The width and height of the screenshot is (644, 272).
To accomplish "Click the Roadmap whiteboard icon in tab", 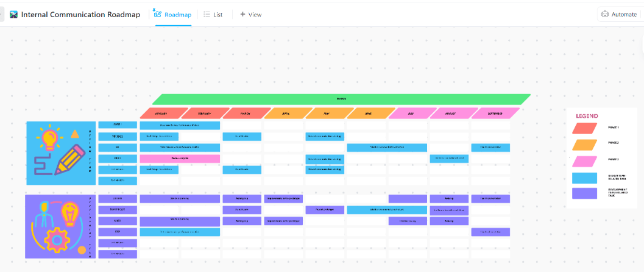I will coord(157,13).
